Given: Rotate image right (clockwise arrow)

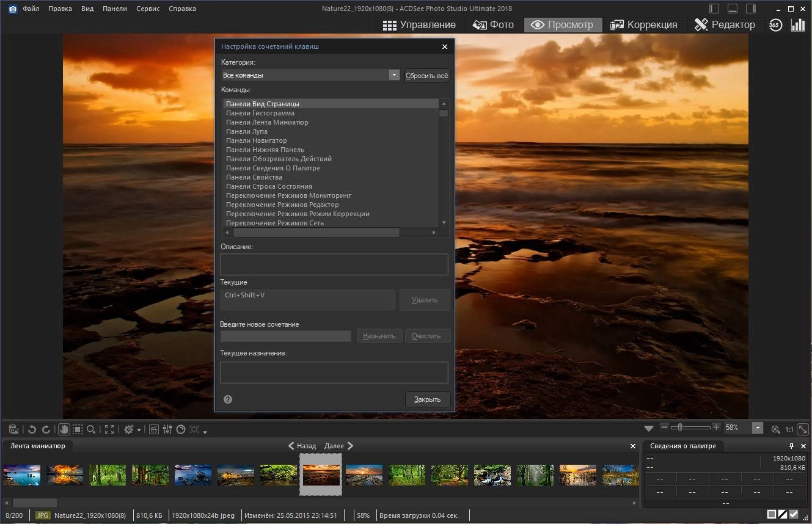Looking at the screenshot, I should pyautogui.click(x=46, y=429).
